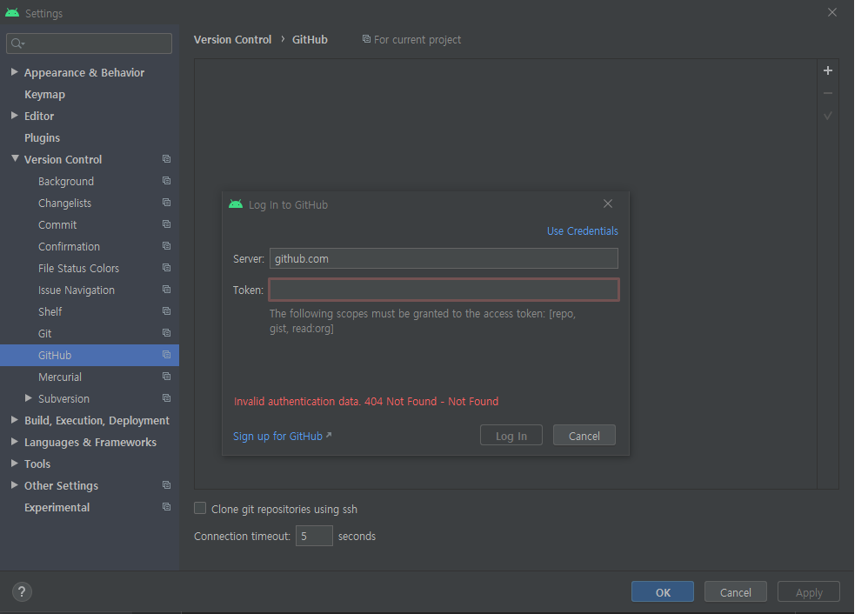The height and width of the screenshot is (614, 868).
Task: Click OK in Settings window
Action: click(x=663, y=592)
